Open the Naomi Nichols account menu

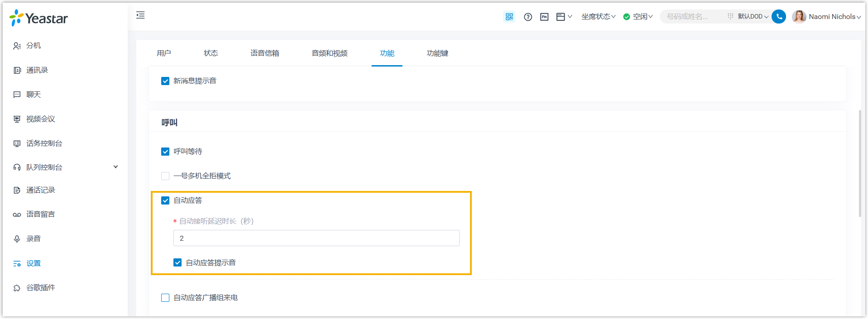tap(827, 17)
